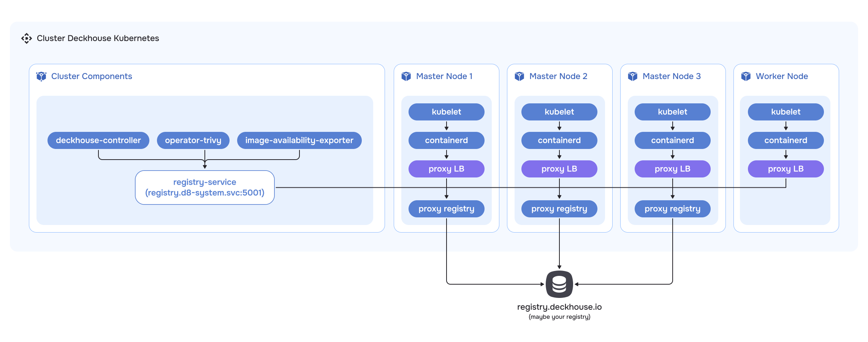
Task: Click proxy registry in Master Node 1
Action: [446, 209]
